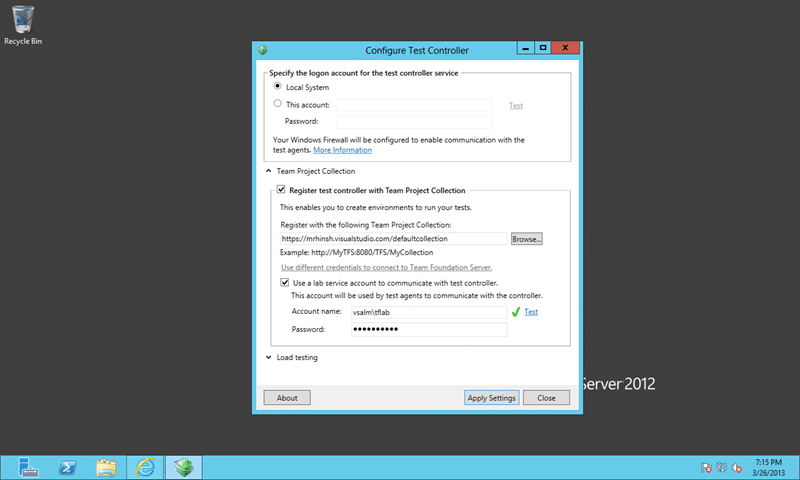The width and height of the screenshot is (800, 480).
Task: Click the Browse... button
Action: coord(527,239)
